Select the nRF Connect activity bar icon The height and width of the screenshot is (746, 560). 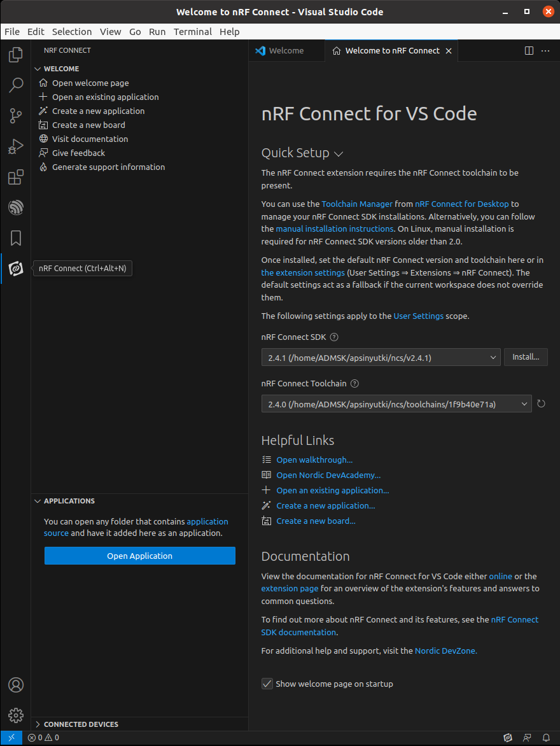(16, 269)
